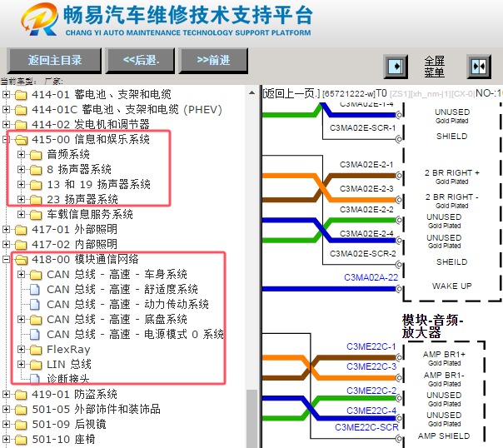Click the single-arrow panel icon left of 全屏菜单

(x=396, y=67)
